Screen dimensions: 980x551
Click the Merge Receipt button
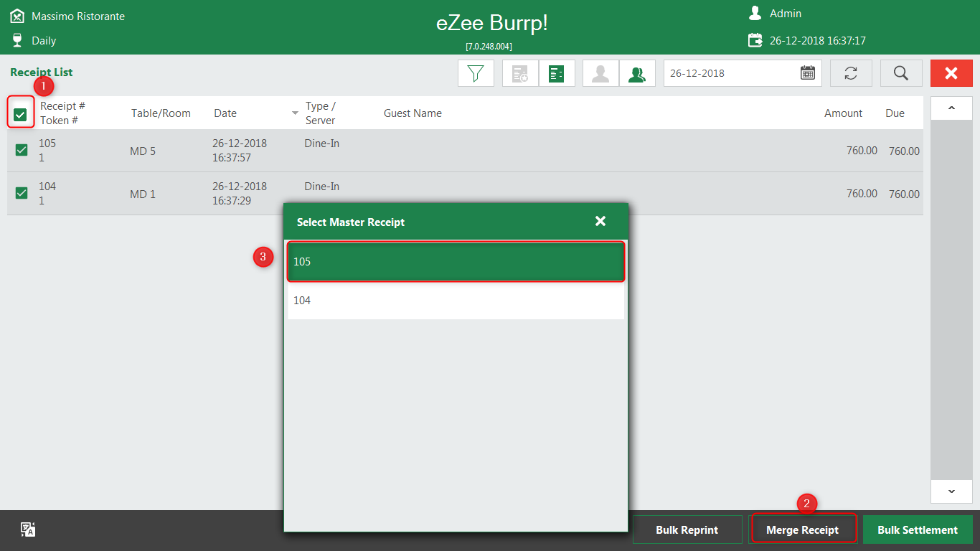pos(803,529)
